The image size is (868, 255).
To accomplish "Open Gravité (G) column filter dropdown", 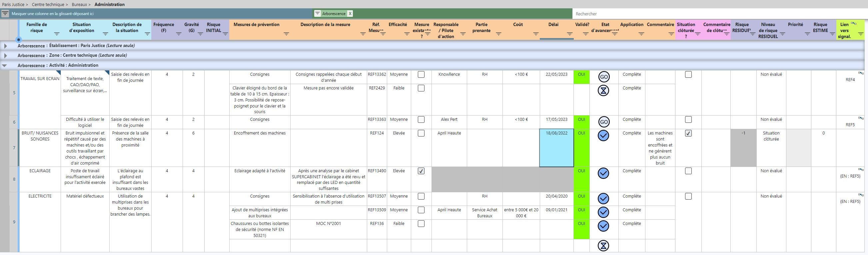I will (x=200, y=34).
